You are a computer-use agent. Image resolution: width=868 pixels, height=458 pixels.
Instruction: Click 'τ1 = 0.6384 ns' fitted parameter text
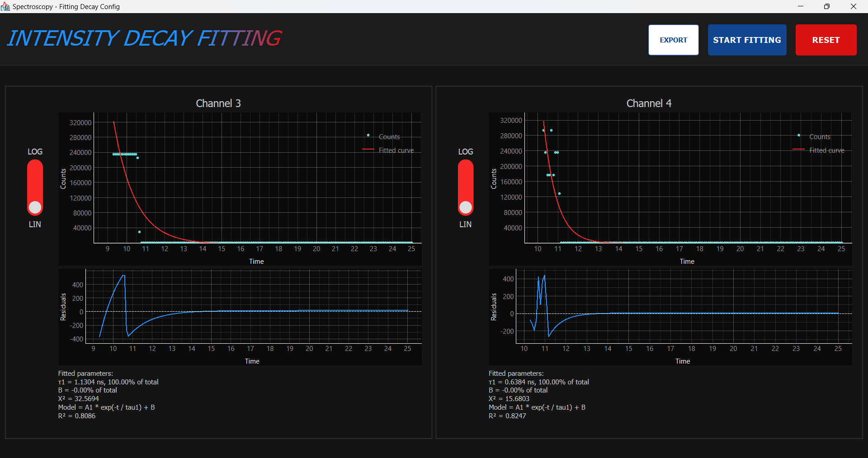click(x=512, y=382)
